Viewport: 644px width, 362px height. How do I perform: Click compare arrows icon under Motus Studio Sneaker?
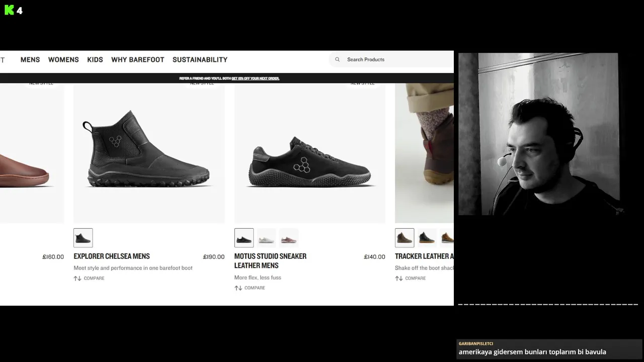238,288
